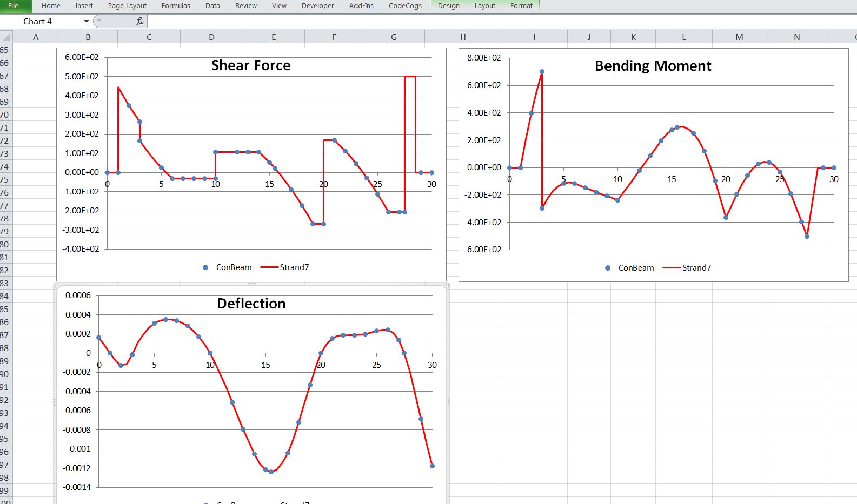Image resolution: width=857 pixels, height=504 pixels.
Task: Open the File tab
Action: [14, 6]
